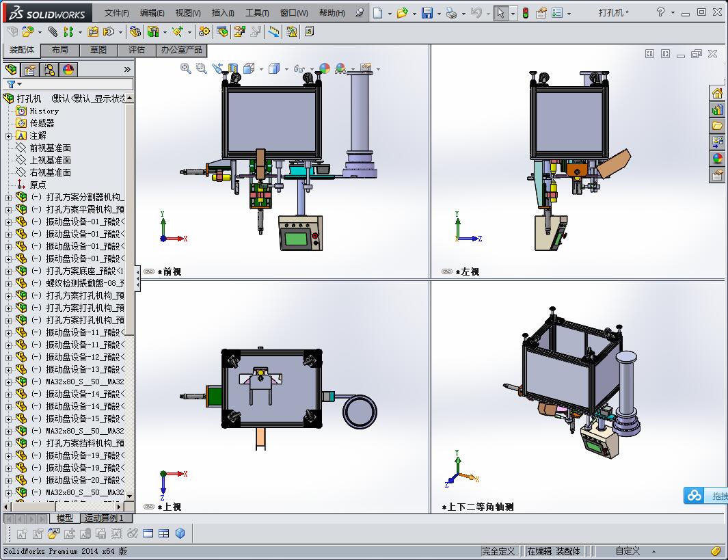The width and height of the screenshot is (728, 560).
Task: Click the Interference Detection toolbar icon
Action: coord(290,31)
